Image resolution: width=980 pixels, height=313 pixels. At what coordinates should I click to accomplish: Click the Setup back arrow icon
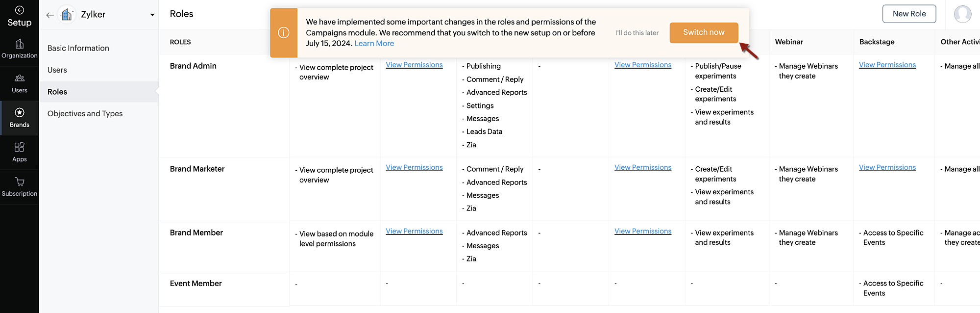(x=20, y=10)
